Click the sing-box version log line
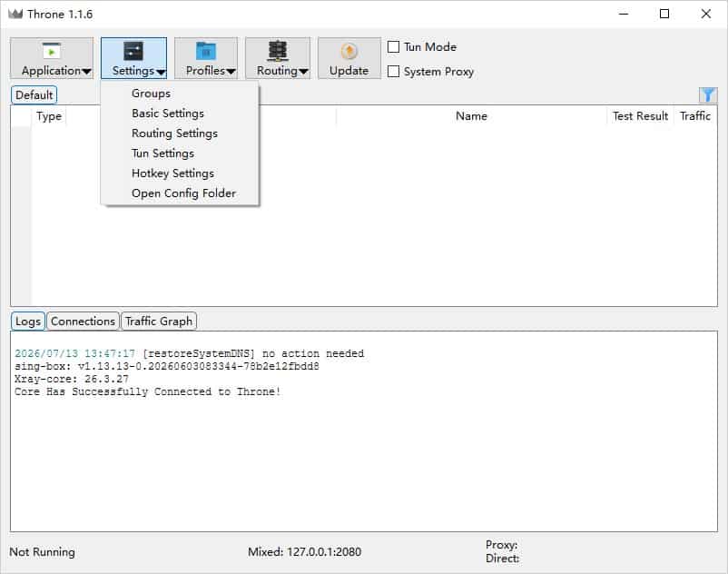Image resolution: width=728 pixels, height=574 pixels. [167, 366]
